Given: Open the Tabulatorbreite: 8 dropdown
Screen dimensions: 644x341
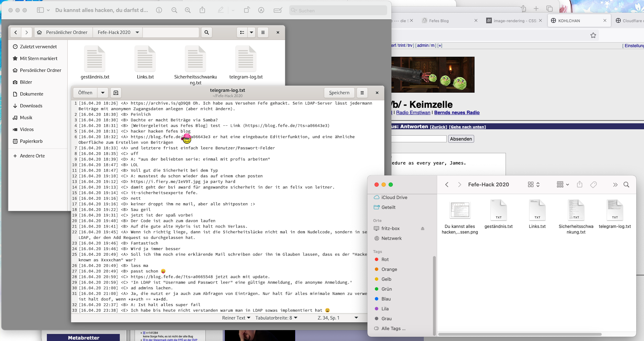Looking at the screenshot, I should click(276, 318).
